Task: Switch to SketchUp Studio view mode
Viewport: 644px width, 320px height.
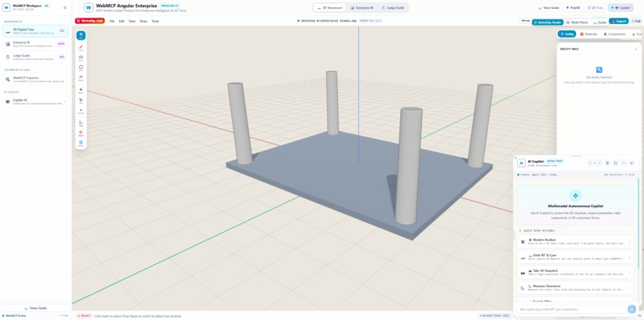Action: tap(547, 22)
